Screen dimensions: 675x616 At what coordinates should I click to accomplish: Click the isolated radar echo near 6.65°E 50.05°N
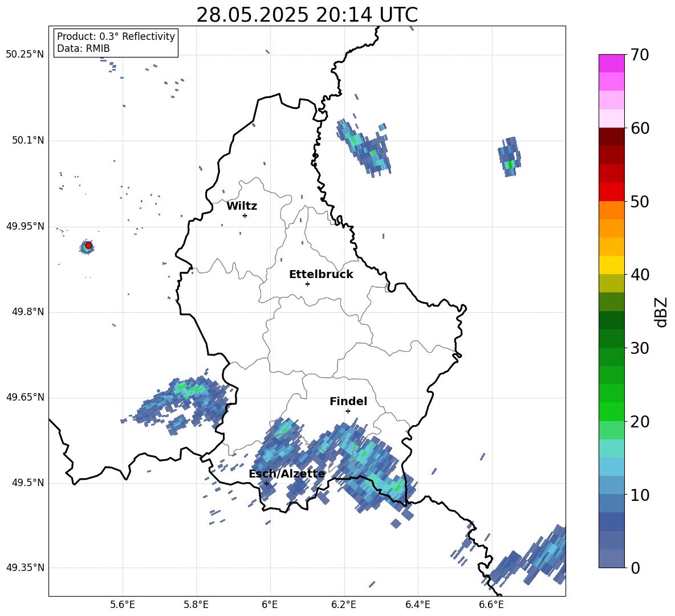pyautogui.click(x=510, y=157)
